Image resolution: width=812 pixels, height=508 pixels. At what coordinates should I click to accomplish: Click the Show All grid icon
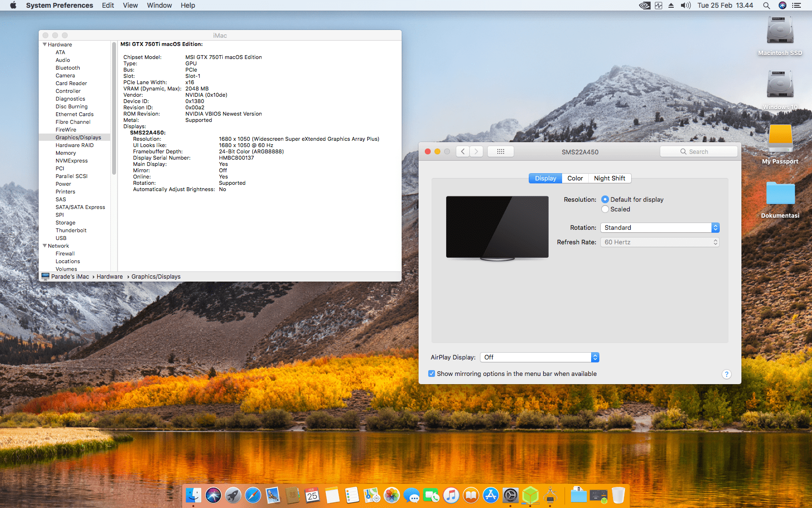(x=500, y=151)
